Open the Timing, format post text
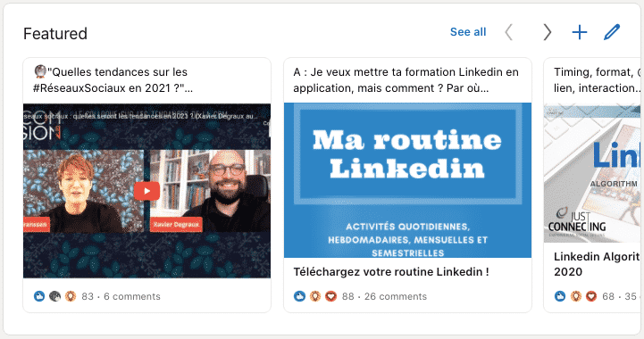Viewport: 644px width, 339px height. pyautogui.click(x=597, y=80)
